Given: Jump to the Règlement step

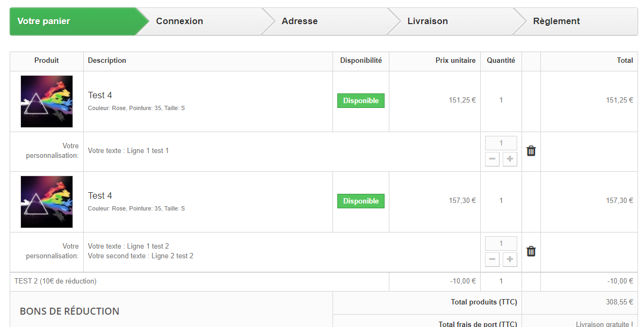Looking at the screenshot, I should [556, 21].
